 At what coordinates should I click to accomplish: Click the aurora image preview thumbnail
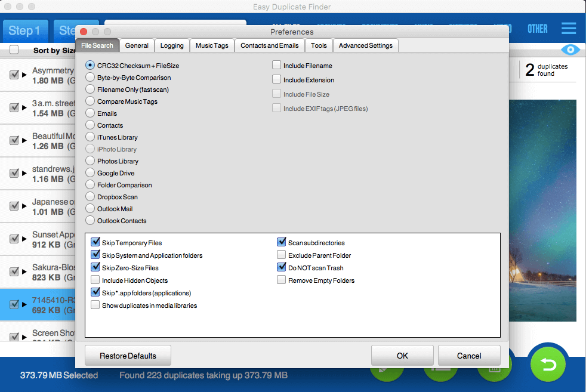click(x=542, y=211)
